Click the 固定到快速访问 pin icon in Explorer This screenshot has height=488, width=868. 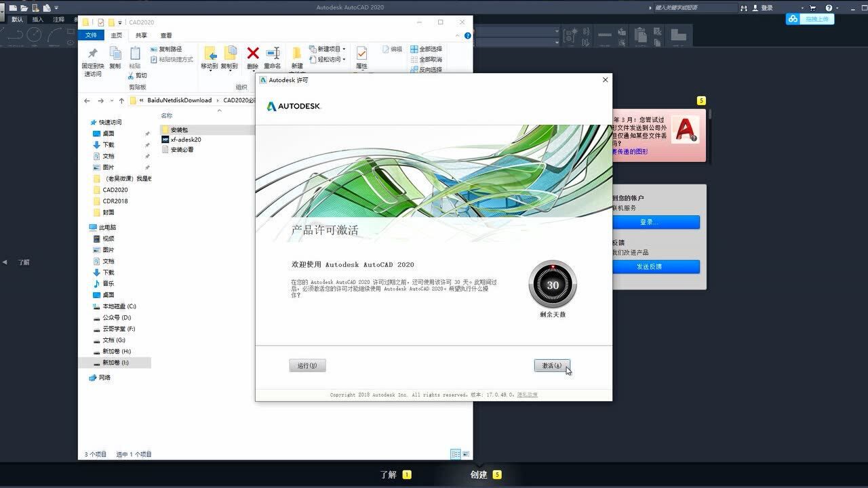(x=93, y=54)
